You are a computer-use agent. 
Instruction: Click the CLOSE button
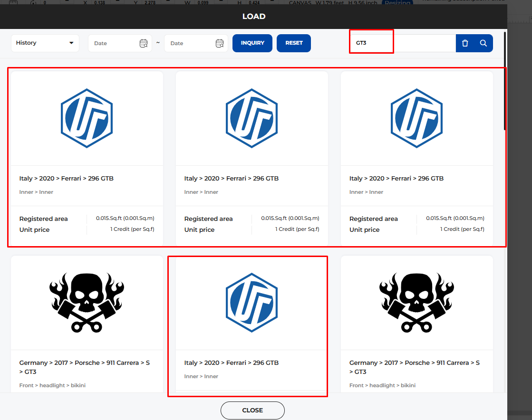coord(252,410)
